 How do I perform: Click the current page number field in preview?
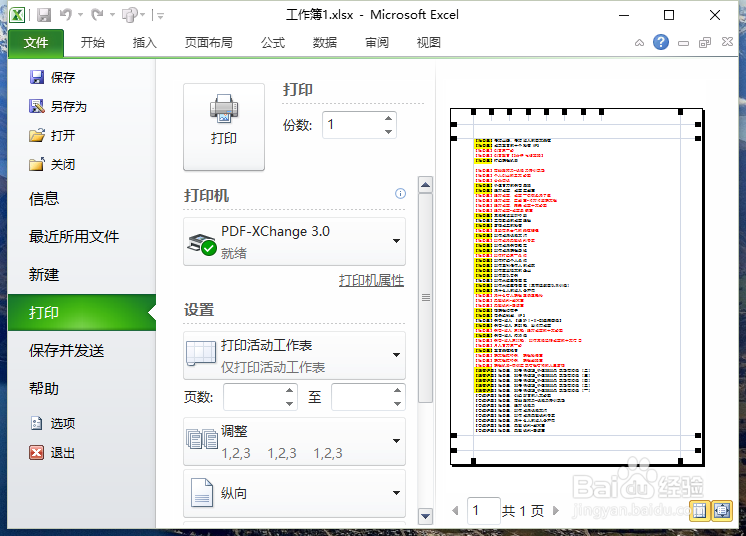(483, 511)
